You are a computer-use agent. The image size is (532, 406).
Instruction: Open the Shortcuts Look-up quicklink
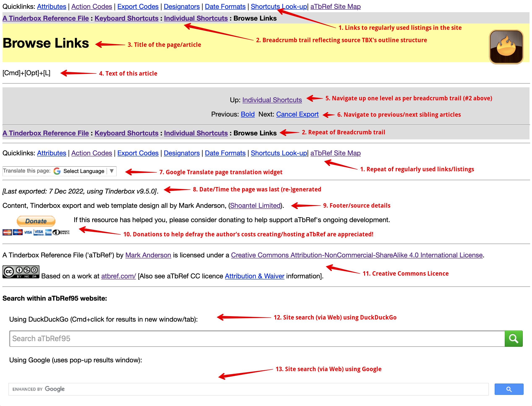point(279,6)
